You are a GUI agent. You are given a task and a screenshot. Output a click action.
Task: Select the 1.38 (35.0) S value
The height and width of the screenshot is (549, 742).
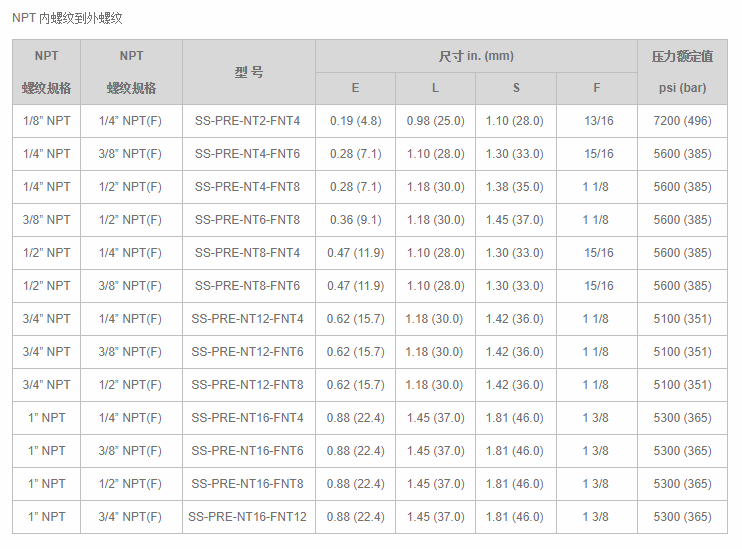515,187
